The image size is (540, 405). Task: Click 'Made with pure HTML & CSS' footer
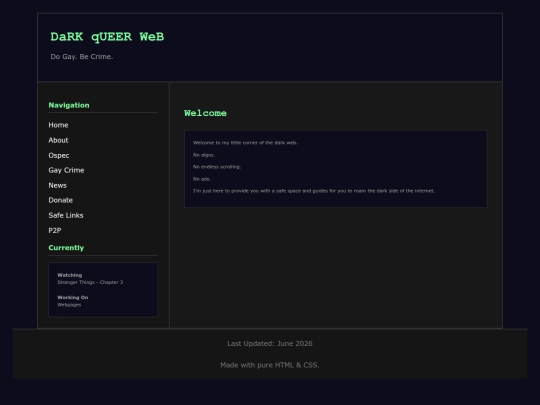[x=270, y=365]
